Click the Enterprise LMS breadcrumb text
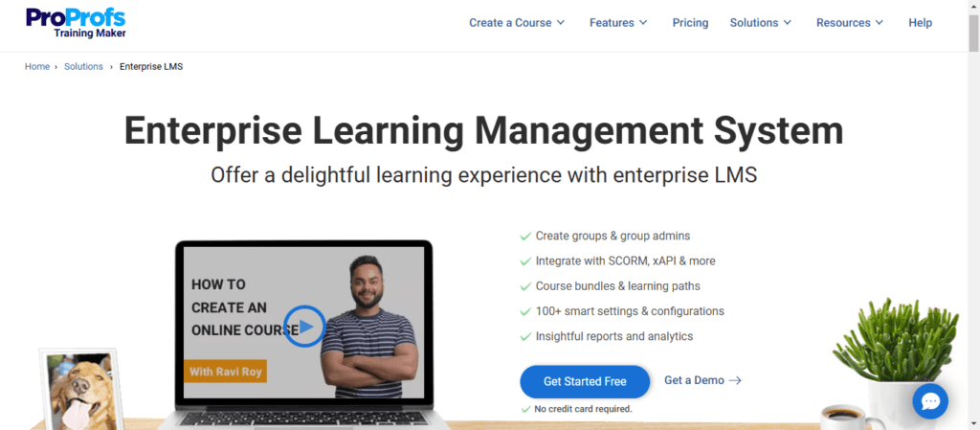 click(x=151, y=66)
